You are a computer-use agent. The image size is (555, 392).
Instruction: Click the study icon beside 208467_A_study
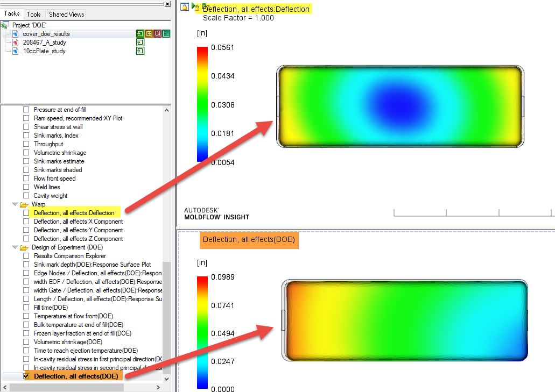point(15,42)
